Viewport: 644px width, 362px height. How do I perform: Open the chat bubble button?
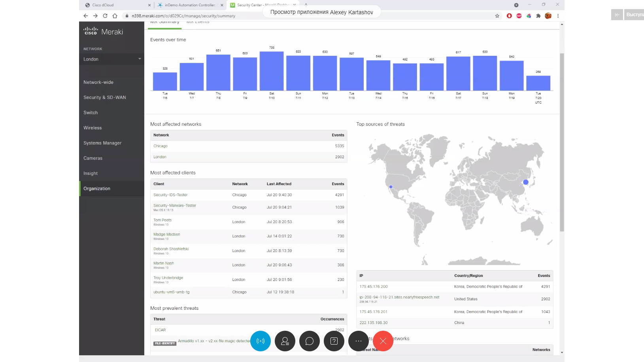point(310,341)
